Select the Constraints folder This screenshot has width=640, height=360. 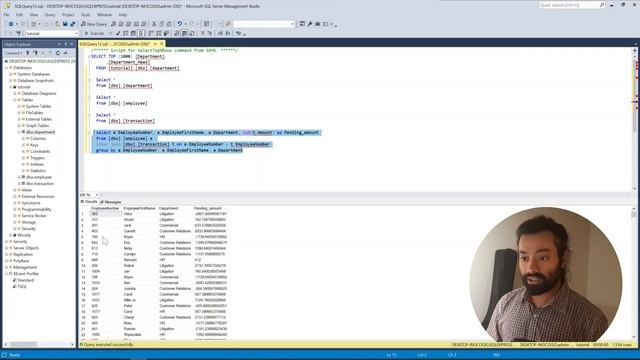[x=40, y=151]
